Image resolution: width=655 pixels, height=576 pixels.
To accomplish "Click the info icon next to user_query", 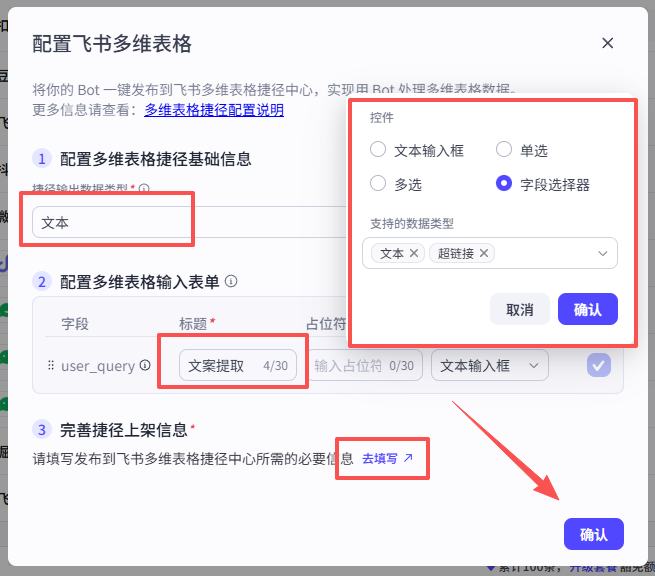I will (145, 365).
